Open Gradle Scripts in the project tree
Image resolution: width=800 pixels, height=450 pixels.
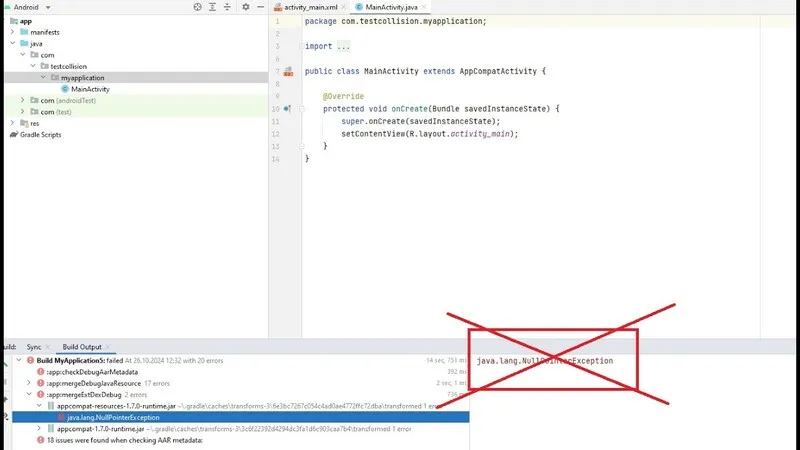pyautogui.click(x=40, y=134)
